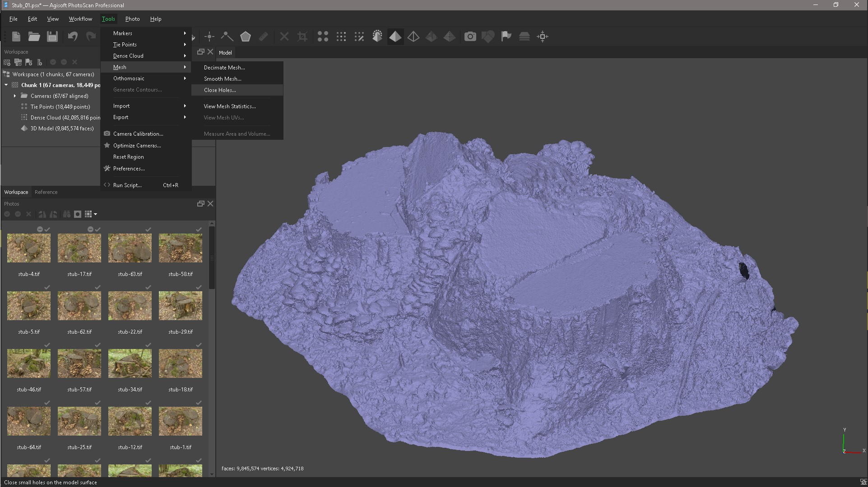Image resolution: width=868 pixels, height=487 pixels.
Task: Click the camera calibration icon in toolbar
Action: [470, 37]
